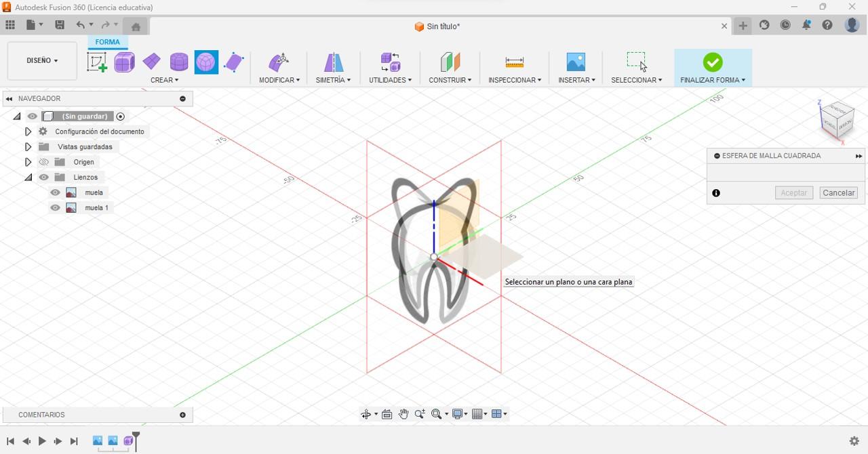868x454 pixels.
Task: Switch to the FORMA tab
Action: coord(107,42)
